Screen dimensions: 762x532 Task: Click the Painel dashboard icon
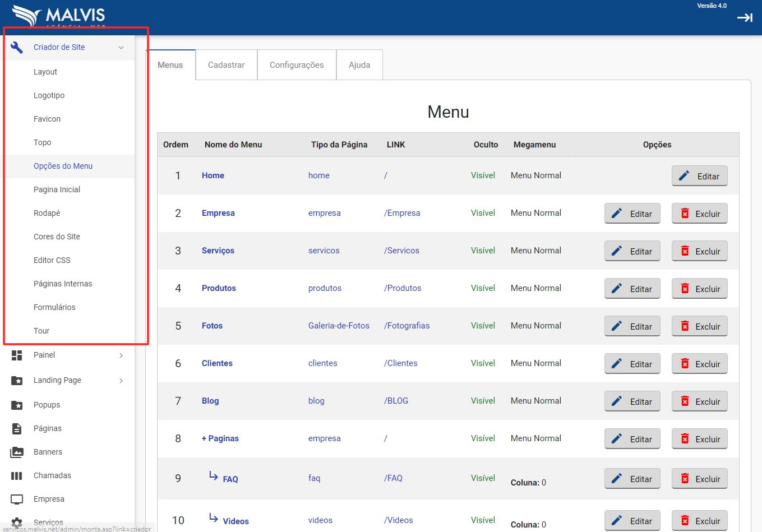pyautogui.click(x=17, y=355)
